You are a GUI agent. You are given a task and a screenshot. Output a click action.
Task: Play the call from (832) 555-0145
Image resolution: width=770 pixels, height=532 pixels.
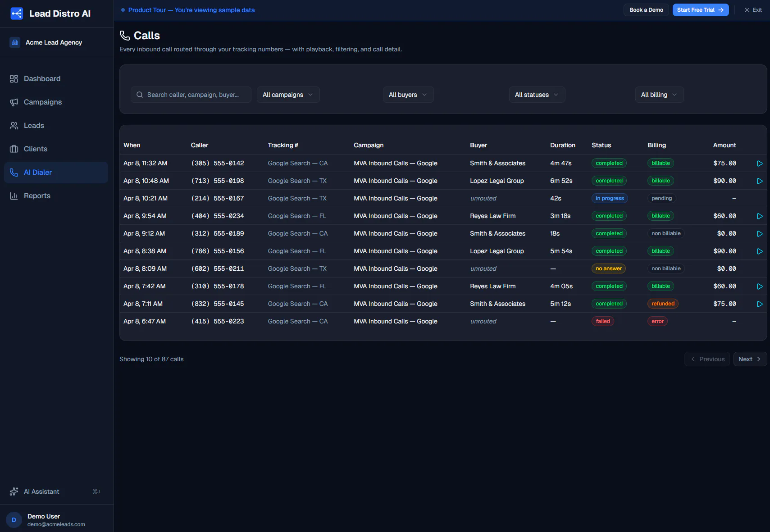[760, 304]
